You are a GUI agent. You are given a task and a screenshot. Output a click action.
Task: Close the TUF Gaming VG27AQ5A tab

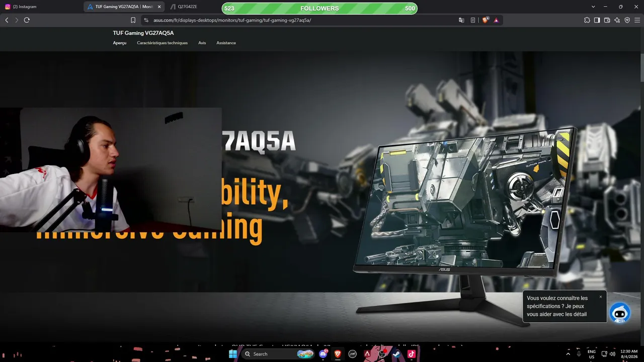159,7
